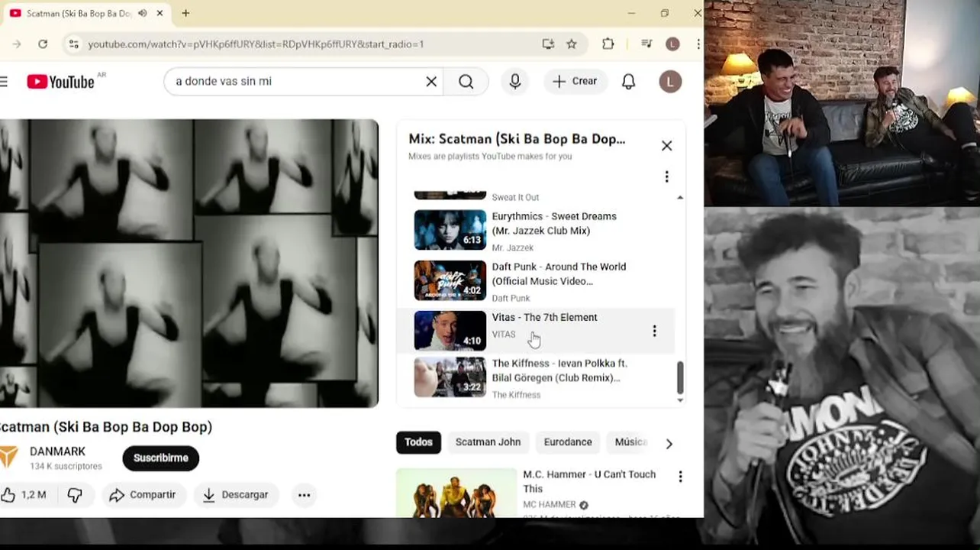
Task: Play Vitas - The 7th Element thumbnail
Action: coord(450,331)
